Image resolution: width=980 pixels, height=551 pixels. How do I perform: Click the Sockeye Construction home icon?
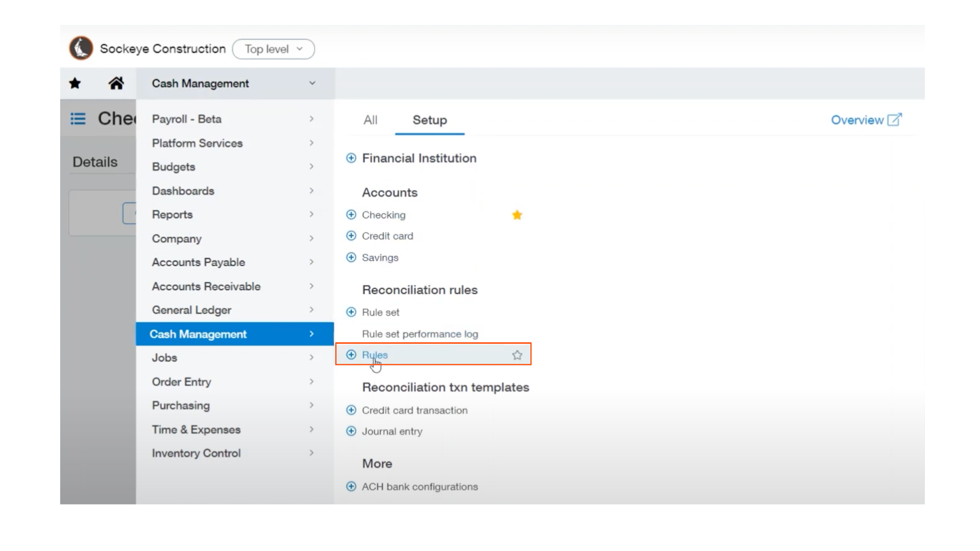click(81, 48)
